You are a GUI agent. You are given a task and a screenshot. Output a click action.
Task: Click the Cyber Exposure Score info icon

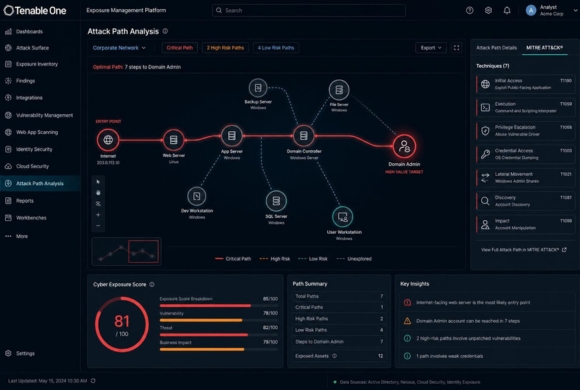tap(152, 285)
